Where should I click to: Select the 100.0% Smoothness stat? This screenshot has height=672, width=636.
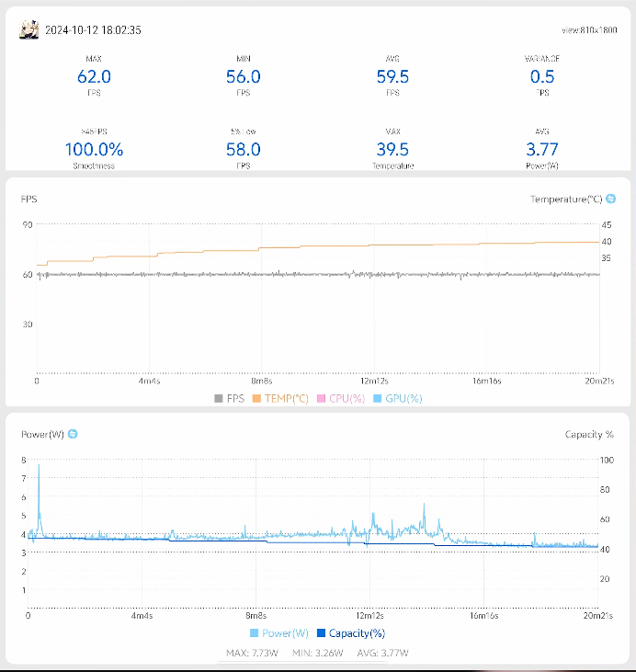point(94,149)
